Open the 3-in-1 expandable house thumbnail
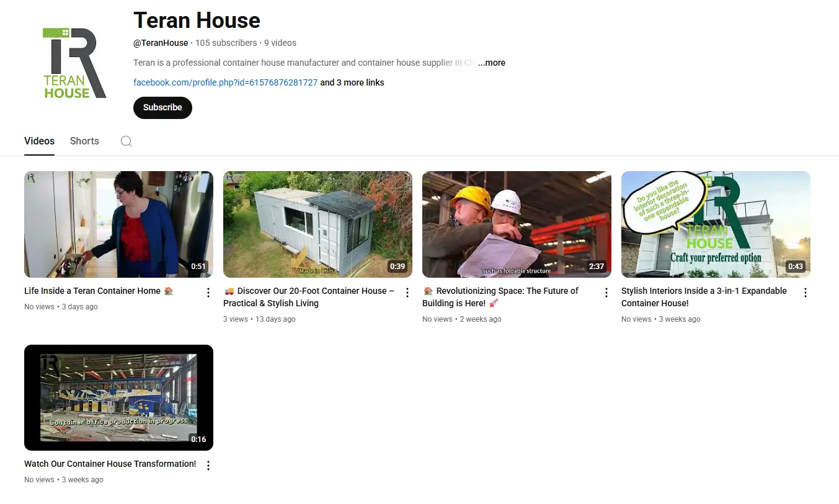 716,224
